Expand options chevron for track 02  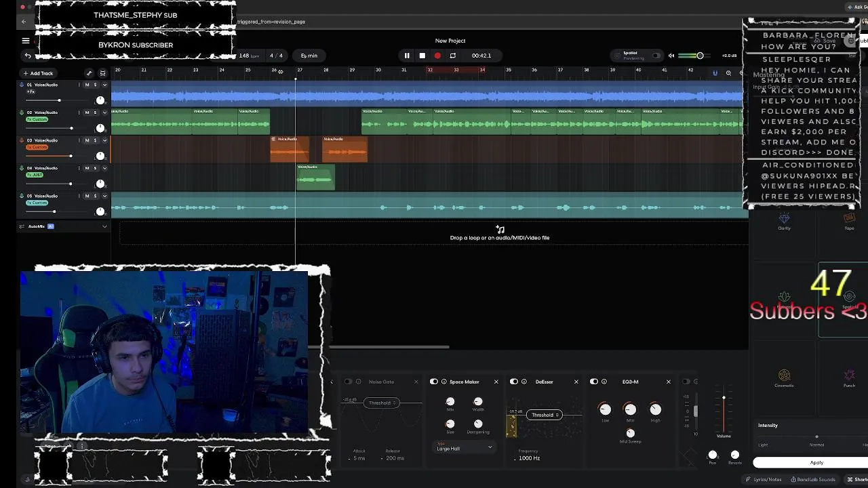104,113
